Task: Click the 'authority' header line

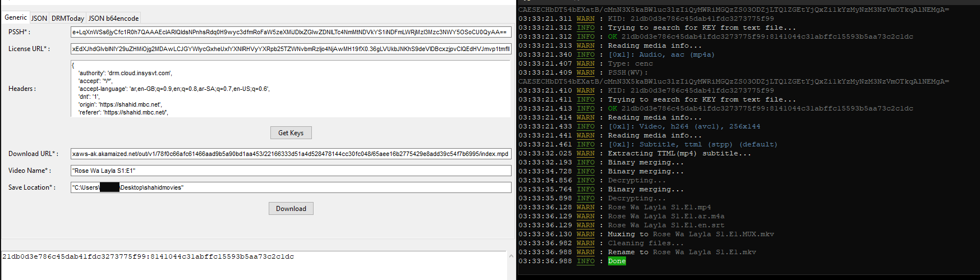Action: [x=125, y=73]
